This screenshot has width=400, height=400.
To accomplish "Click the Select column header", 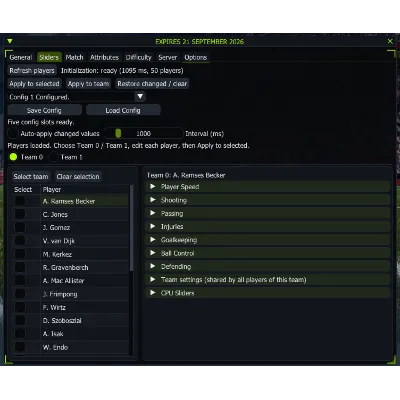I will click(23, 189).
